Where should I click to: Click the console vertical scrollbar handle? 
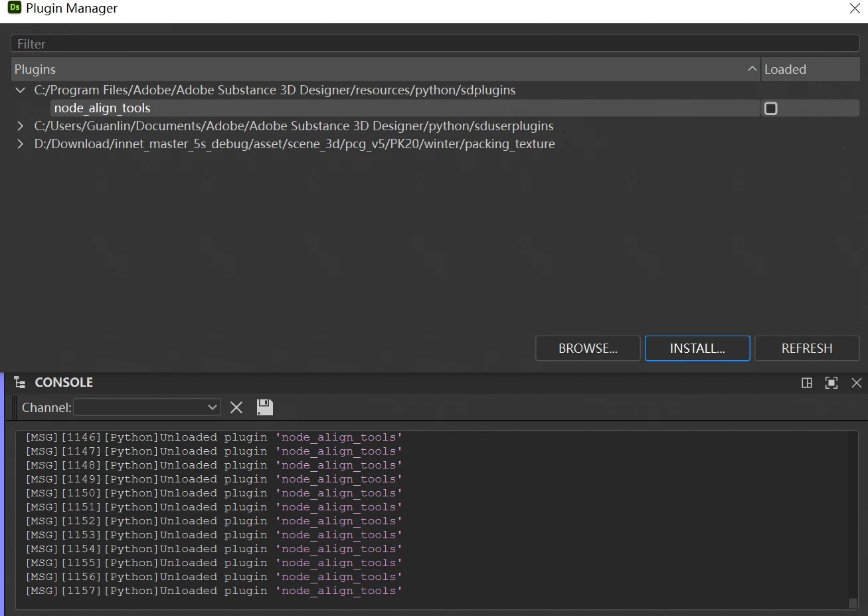[853, 603]
